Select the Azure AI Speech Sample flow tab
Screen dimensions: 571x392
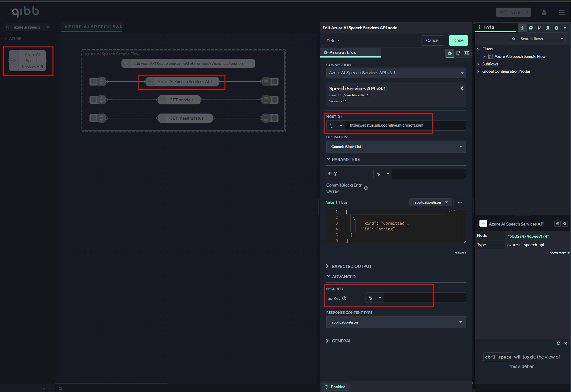pyautogui.click(x=92, y=27)
